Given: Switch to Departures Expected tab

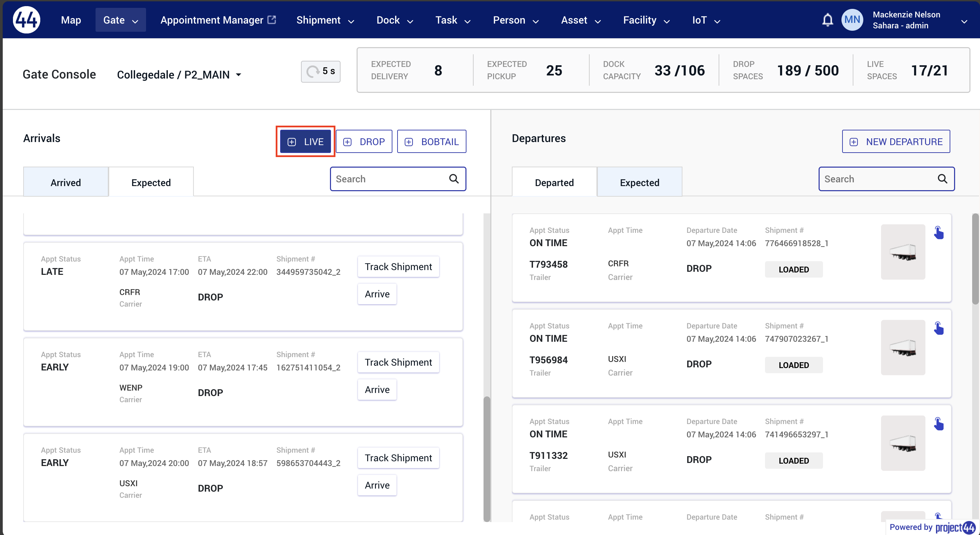Looking at the screenshot, I should [x=639, y=182].
